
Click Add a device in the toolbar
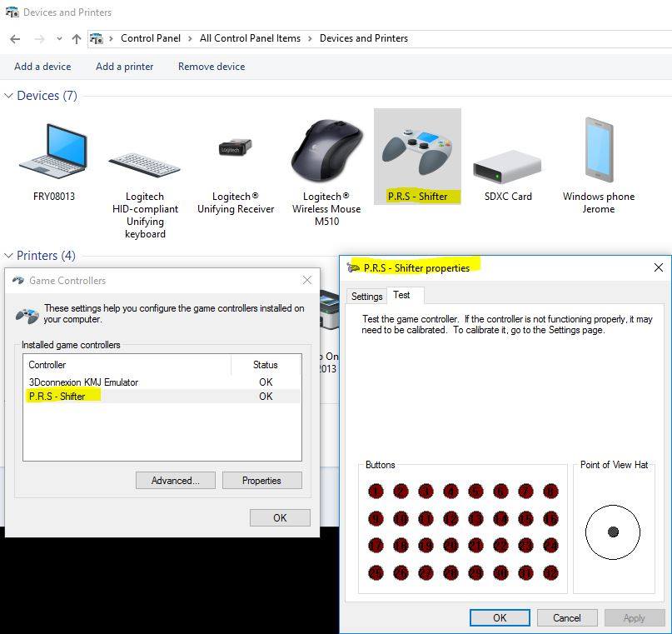[42, 67]
